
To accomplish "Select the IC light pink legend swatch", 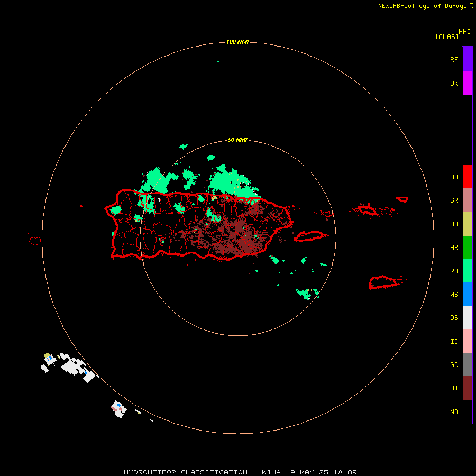I will click(467, 341).
